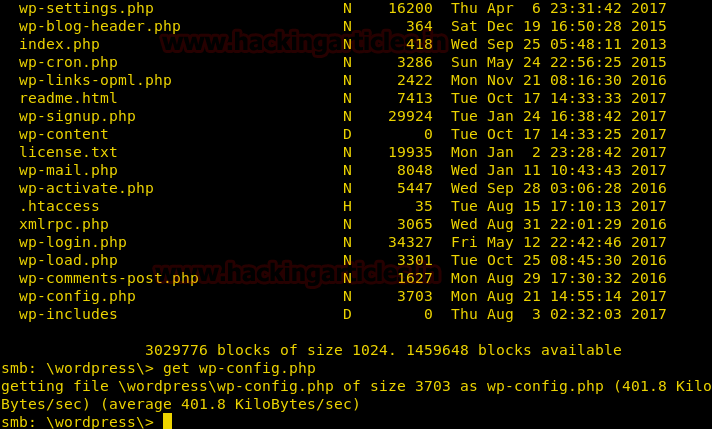Click the wp-settings.php file name

click(x=86, y=9)
